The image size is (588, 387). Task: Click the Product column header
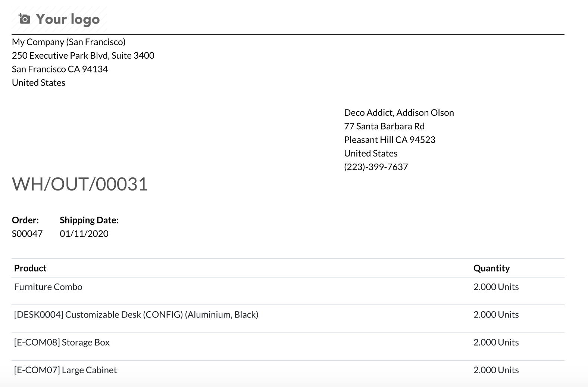[x=30, y=268]
